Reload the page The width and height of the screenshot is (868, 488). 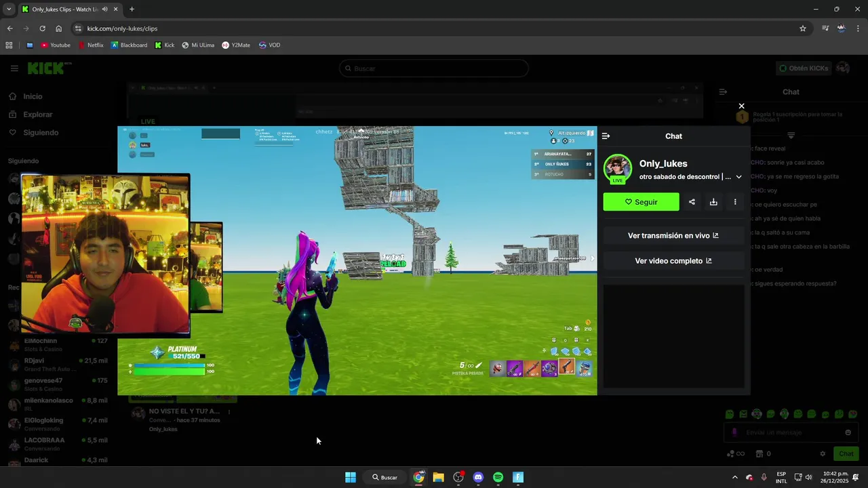42,28
